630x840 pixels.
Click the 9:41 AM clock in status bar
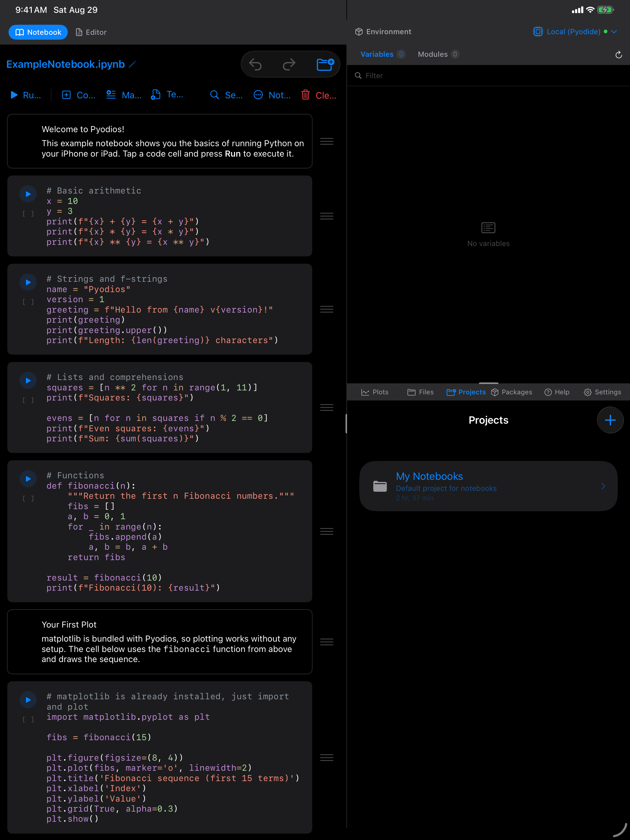tap(31, 10)
